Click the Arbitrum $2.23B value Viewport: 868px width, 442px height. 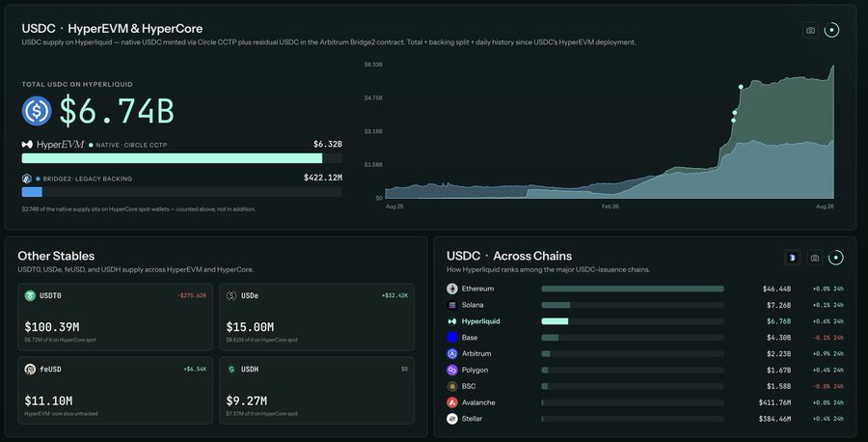click(x=779, y=354)
